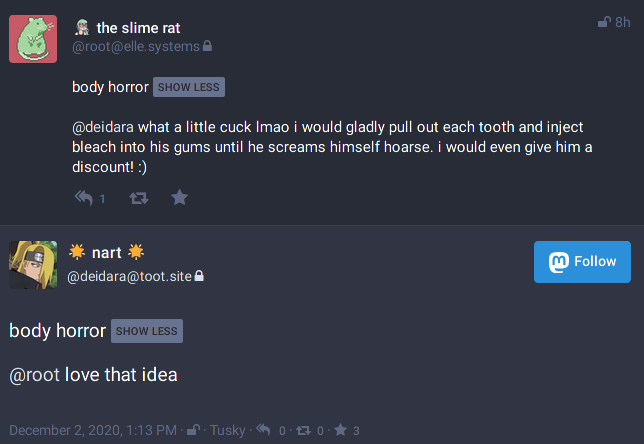Click the Tusky application link
644x444 pixels.
(227, 431)
